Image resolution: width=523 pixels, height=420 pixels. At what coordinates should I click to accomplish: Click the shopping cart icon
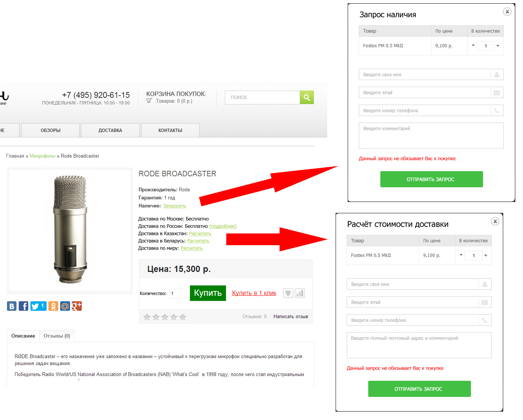pos(149,101)
